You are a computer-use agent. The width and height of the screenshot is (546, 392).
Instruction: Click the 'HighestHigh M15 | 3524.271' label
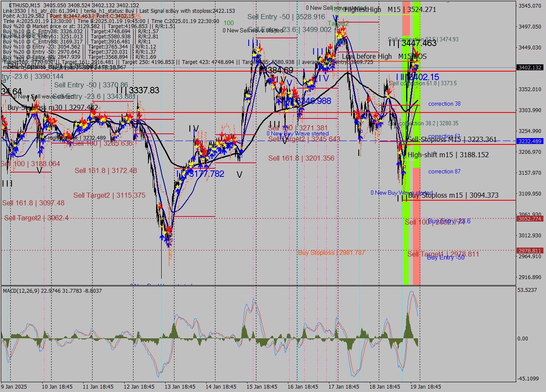[390, 9]
